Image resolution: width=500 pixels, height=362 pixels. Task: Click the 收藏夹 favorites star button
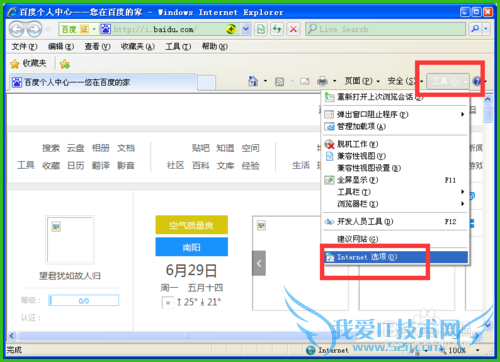[28, 63]
